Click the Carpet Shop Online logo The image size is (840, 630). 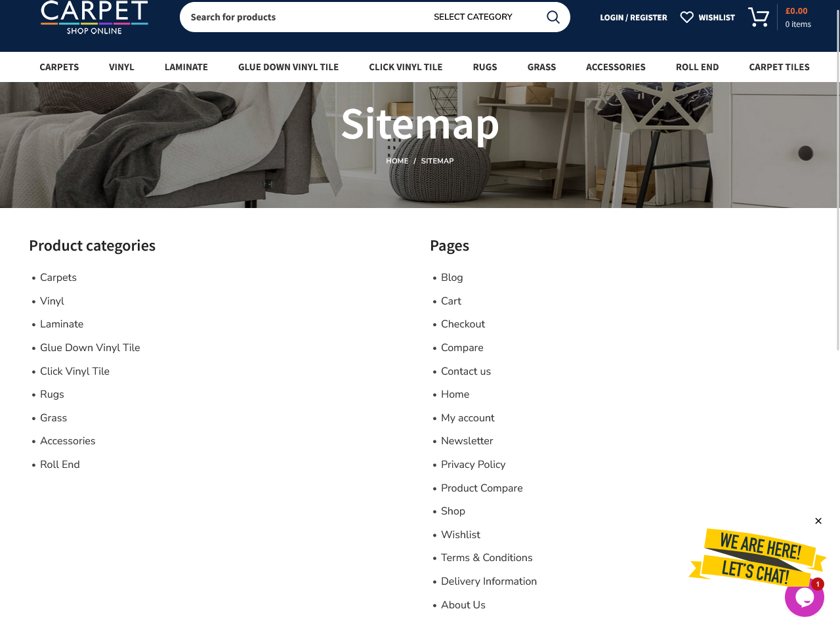[x=94, y=17]
